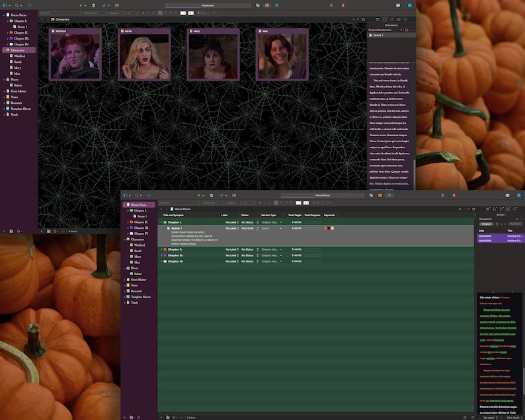Collapse Chapter I. row in the outliner
This screenshot has height=420, width=525.
click(x=161, y=222)
